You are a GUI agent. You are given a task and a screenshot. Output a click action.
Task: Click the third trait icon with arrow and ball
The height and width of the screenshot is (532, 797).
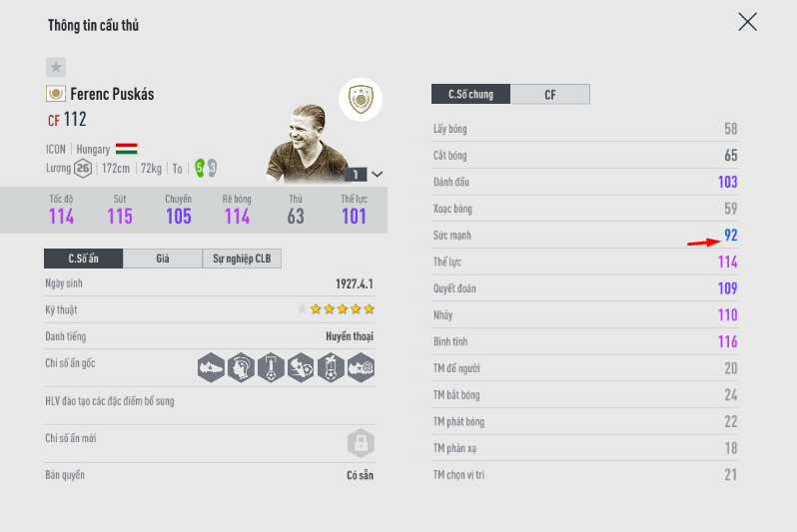tap(271, 367)
